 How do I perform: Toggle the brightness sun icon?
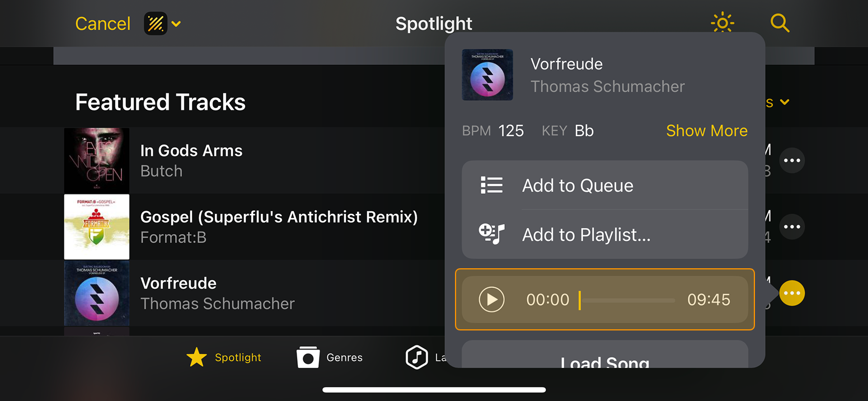(722, 24)
